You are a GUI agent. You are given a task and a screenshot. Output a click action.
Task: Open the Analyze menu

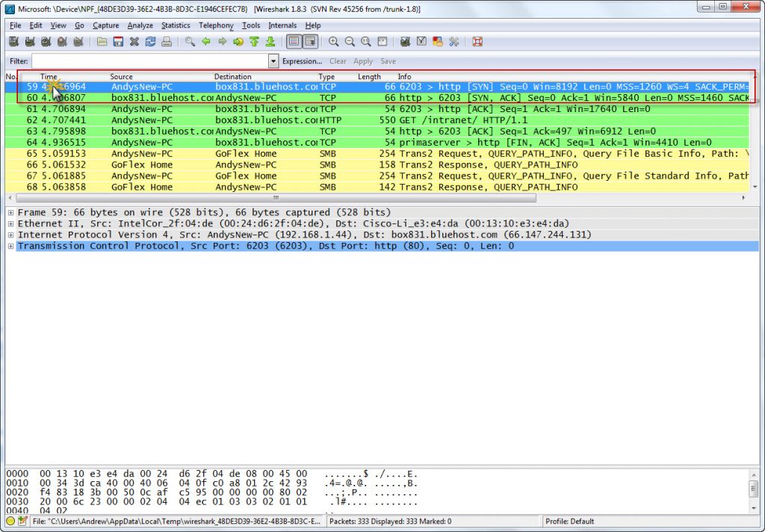pyautogui.click(x=140, y=25)
